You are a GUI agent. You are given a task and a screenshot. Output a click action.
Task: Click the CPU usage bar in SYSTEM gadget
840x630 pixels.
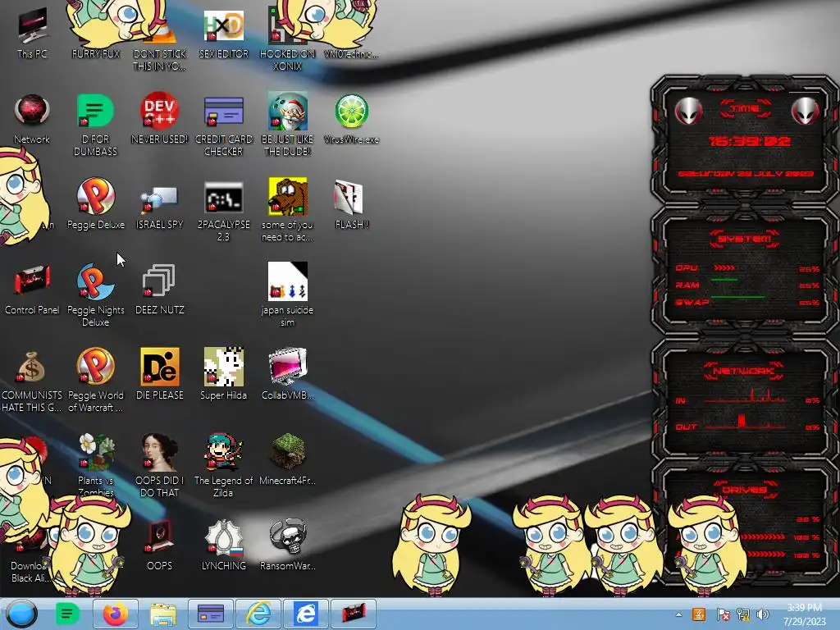coord(724,268)
